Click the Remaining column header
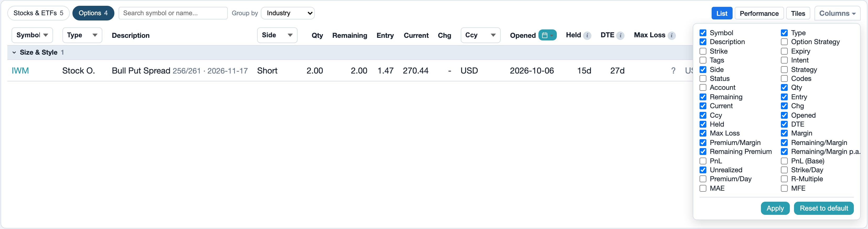The width and height of the screenshot is (868, 229). click(x=350, y=35)
